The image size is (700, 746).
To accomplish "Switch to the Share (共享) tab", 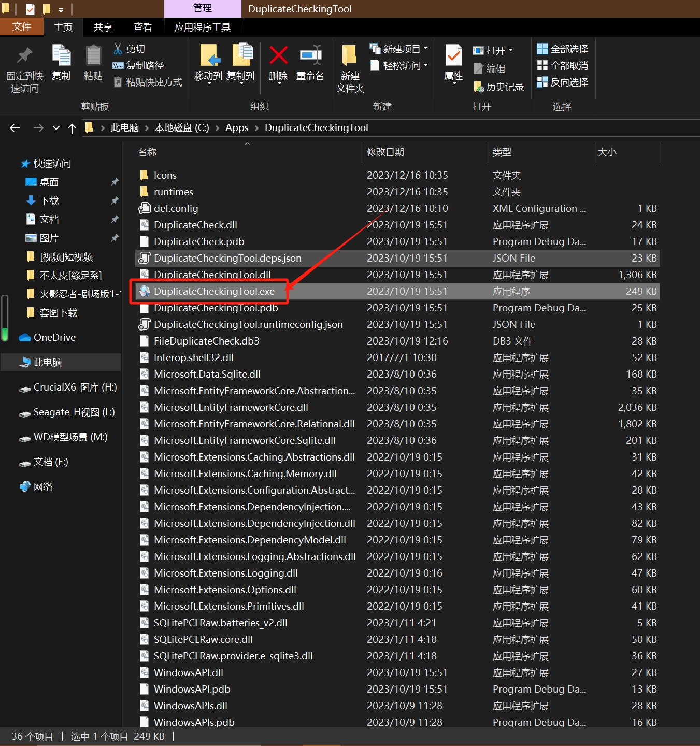I will point(103,27).
